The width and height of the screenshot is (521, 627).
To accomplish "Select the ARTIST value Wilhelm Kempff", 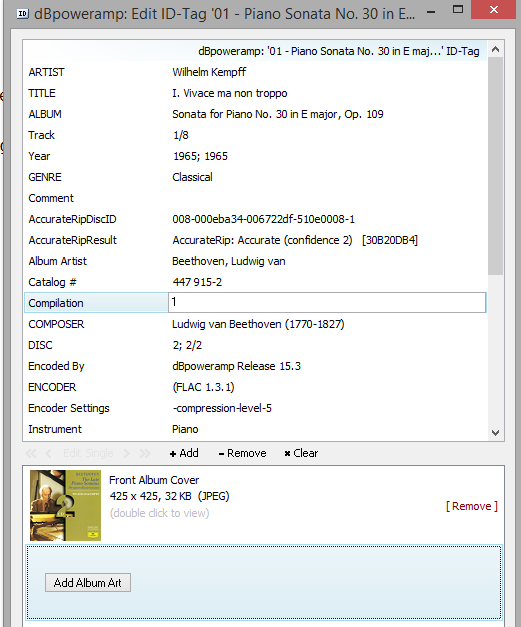I will tap(209, 72).
